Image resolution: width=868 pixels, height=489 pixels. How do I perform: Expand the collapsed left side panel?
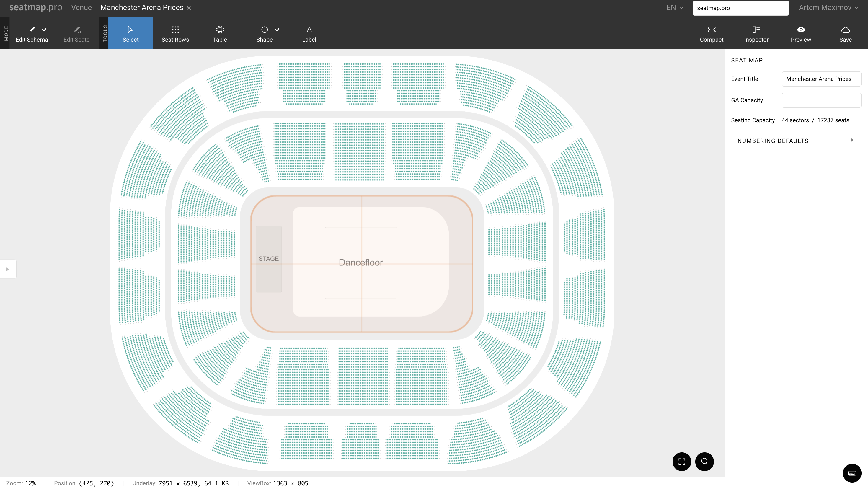[7, 269]
